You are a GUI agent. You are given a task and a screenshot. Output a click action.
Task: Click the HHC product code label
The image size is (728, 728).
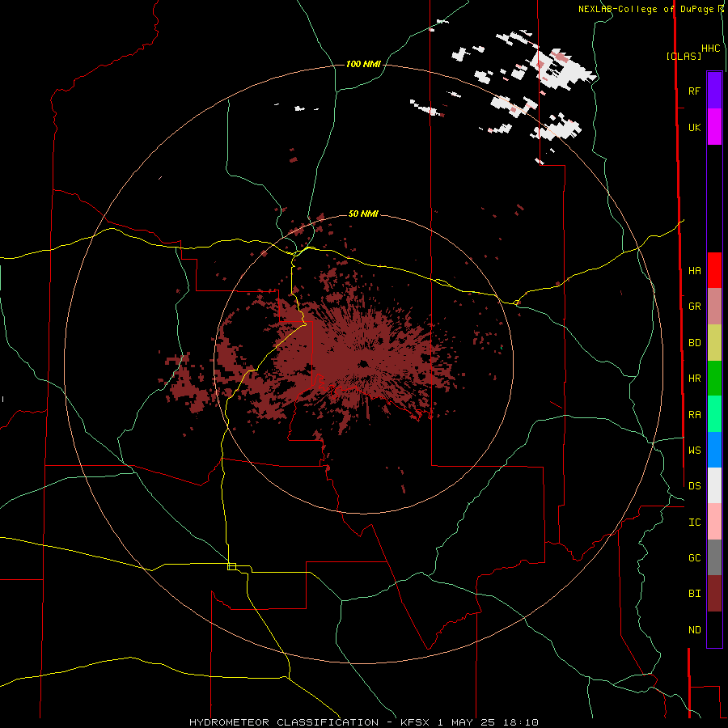click(711, 49)
